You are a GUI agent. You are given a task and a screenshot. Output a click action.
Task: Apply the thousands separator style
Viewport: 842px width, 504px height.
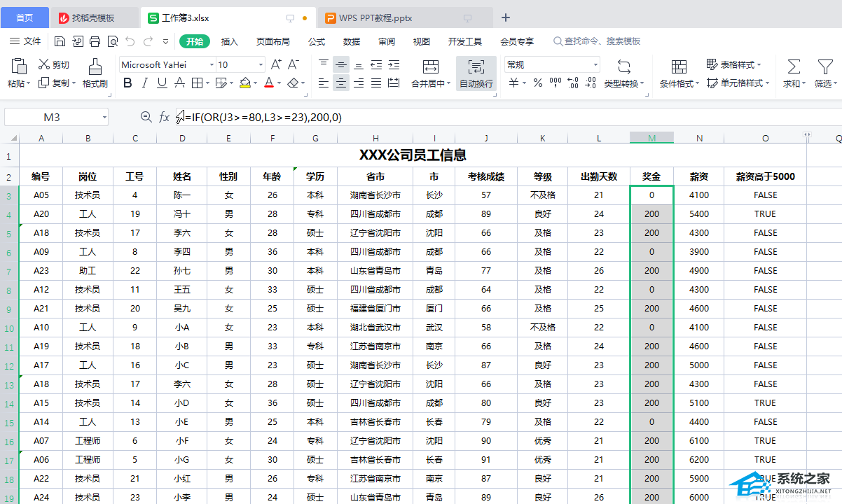(x=555, y=83)
